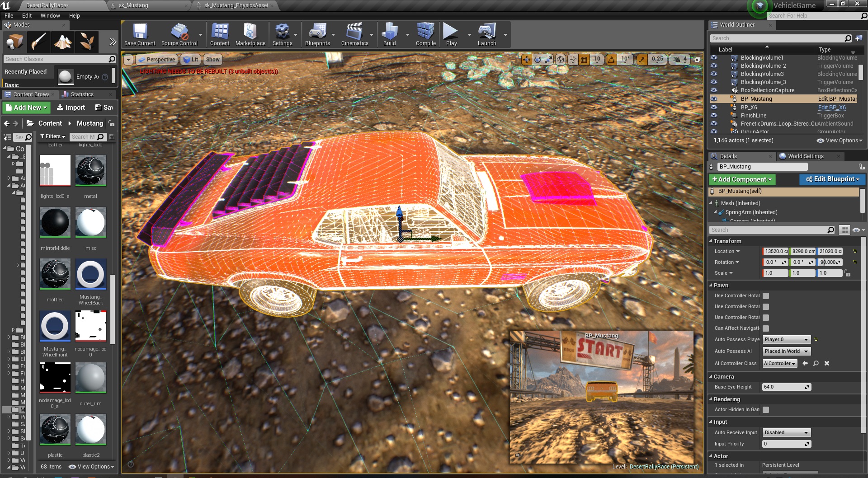Image resolution: width=868 pixels, height=478 pixels.
Task: Click the World Outliner search field
Action: [x=781, y=38]
